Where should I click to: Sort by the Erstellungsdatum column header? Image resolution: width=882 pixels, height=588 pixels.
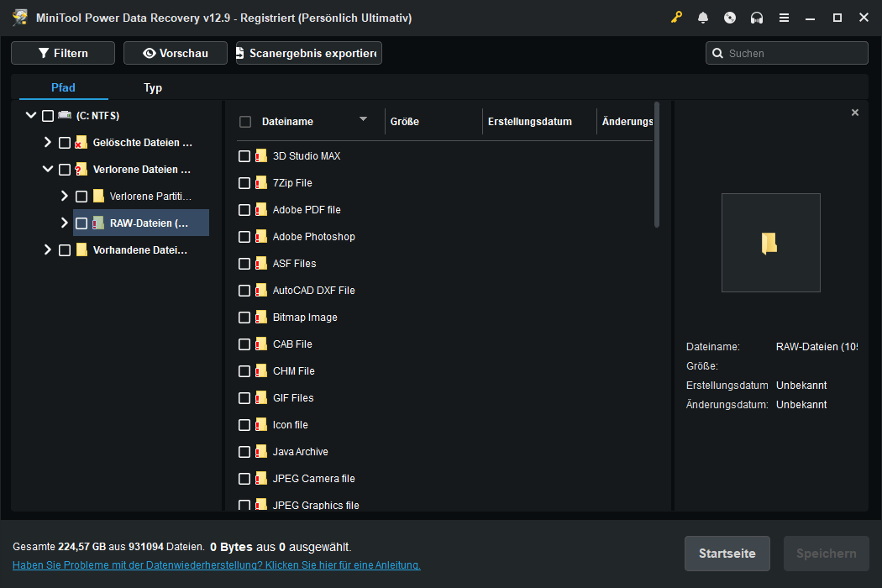(529, 122)
